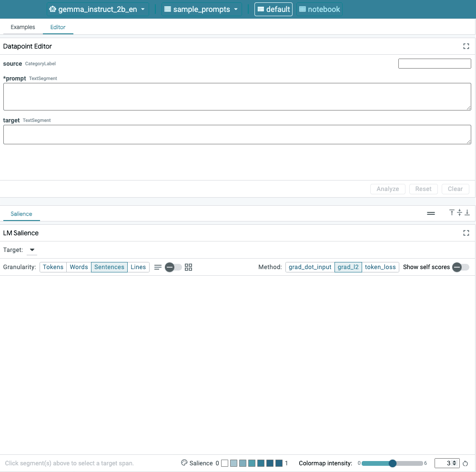This screenshot has width=476, height=472.
Task: Click the Salience palette icon
Action: [x=184, y=462]
